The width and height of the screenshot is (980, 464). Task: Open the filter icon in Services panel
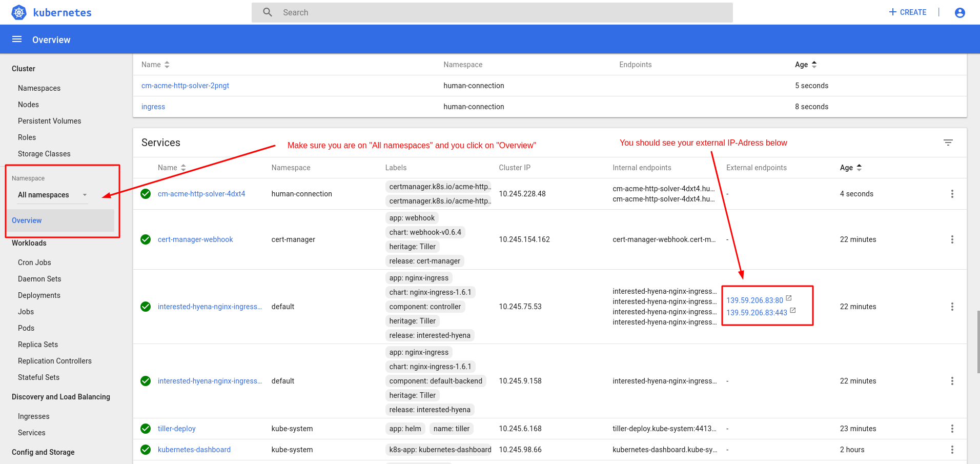tap(948, 142)
